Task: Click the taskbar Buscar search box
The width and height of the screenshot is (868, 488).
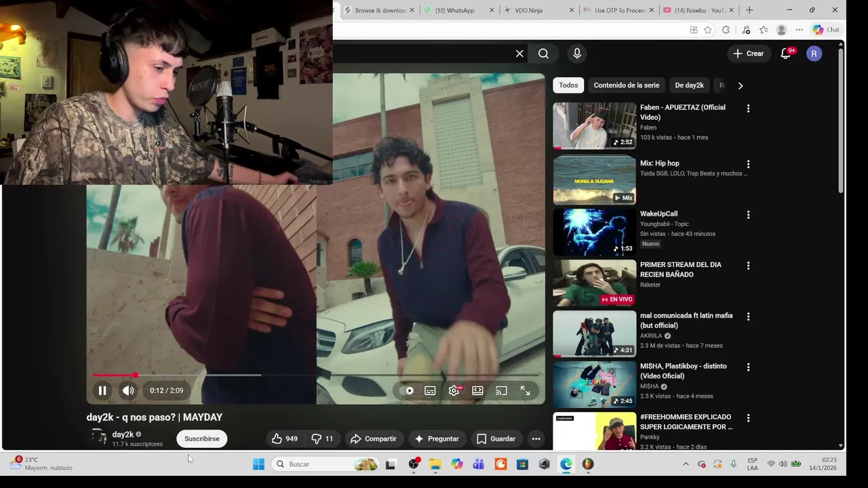Action: point(325,464)
